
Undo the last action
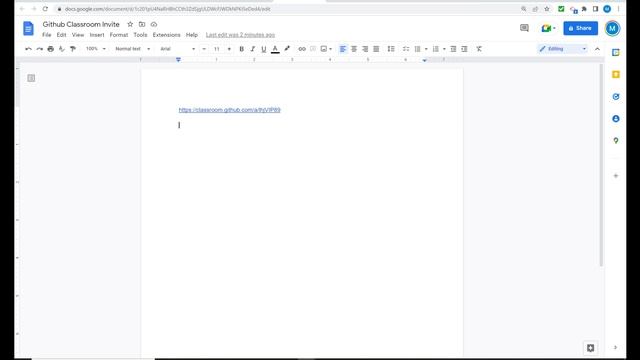click(28, 49)
